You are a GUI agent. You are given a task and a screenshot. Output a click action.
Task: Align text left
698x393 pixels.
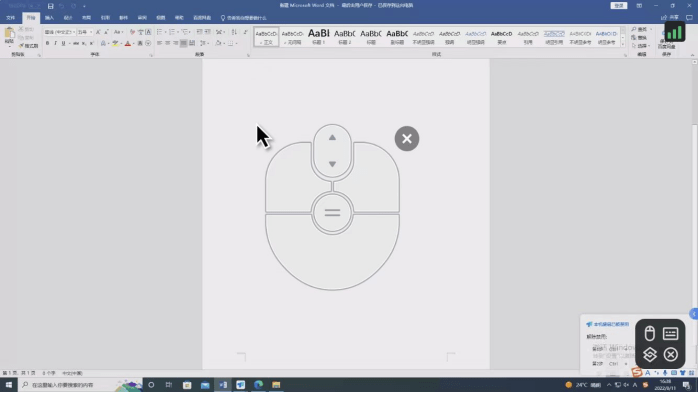coord(159,43)
